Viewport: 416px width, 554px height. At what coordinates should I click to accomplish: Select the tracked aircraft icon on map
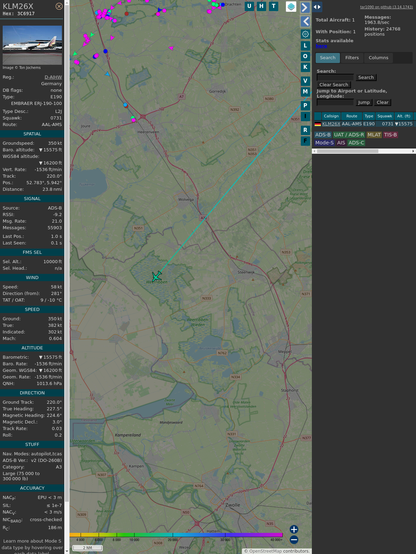click(156, 277)
